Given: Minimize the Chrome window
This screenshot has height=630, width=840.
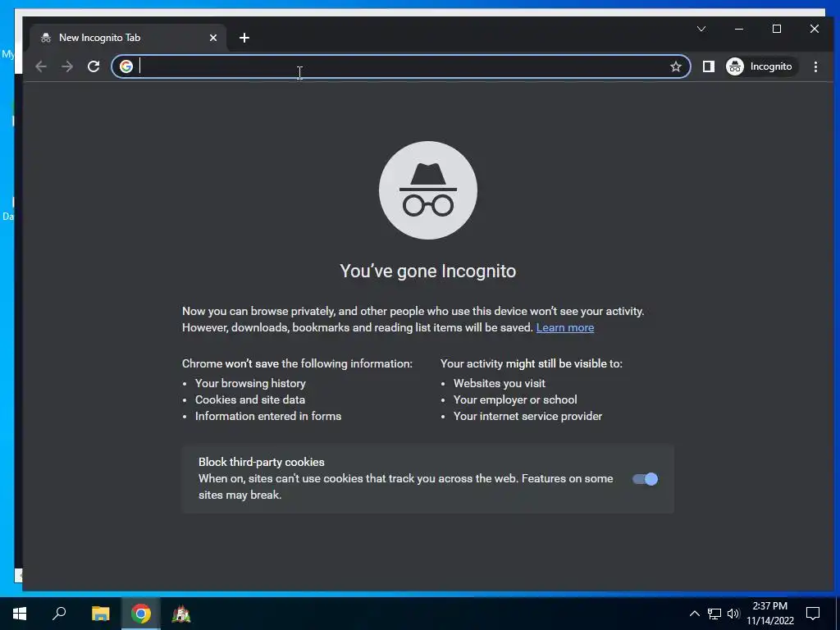Looking at the screenshot, I should 739,29.
